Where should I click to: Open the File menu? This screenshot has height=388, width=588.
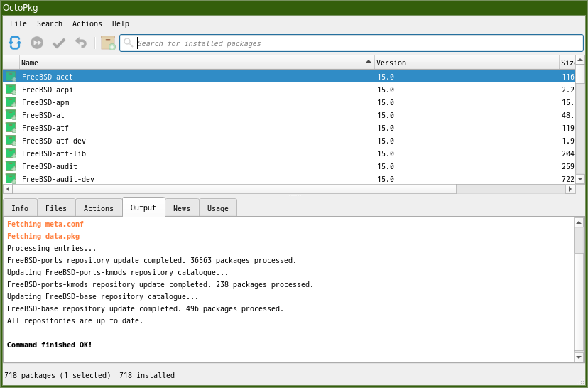point(18,23)
